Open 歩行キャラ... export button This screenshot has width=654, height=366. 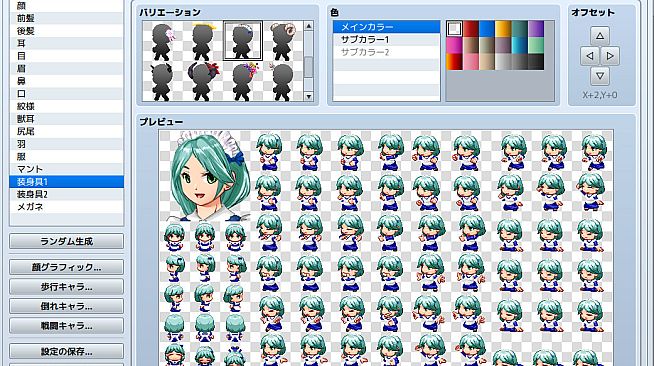tap(66, 287)
